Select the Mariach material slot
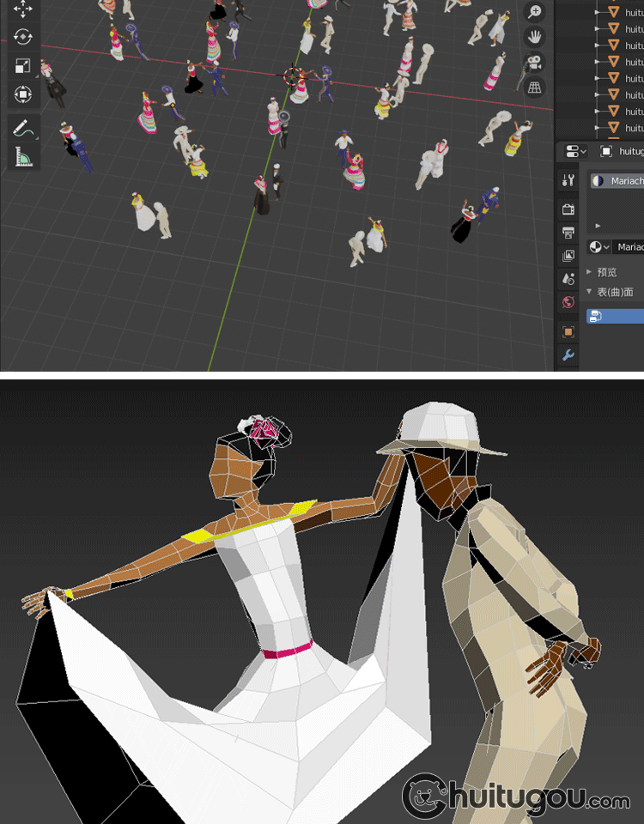The width and height of the screenshot is (644, 824). 617,181
